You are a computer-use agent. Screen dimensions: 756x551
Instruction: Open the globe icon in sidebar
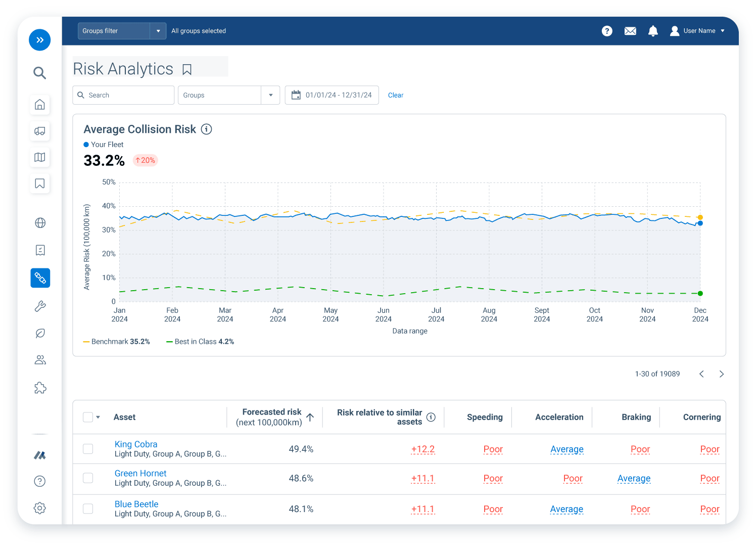coord(39,223)
